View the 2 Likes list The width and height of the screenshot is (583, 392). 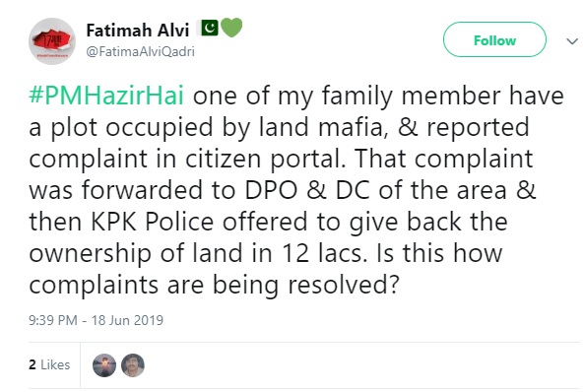[x=49, y=364]
